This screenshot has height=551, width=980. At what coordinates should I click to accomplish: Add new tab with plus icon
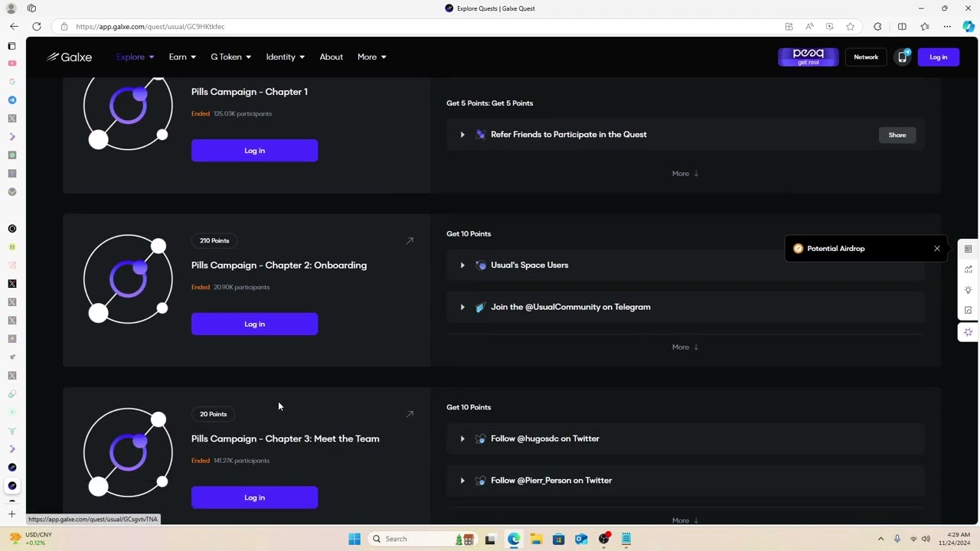click(11, 514)
